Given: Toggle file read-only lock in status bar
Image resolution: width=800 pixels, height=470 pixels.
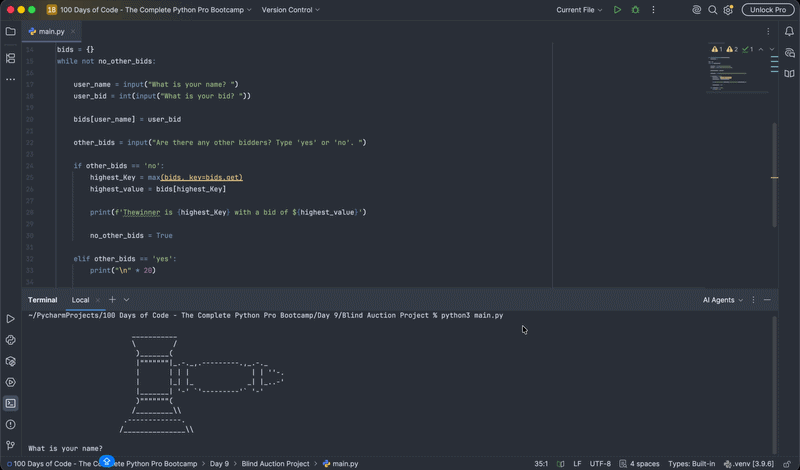Looking at the screenshot, I should pyautogui.click(x=787, y=464).
